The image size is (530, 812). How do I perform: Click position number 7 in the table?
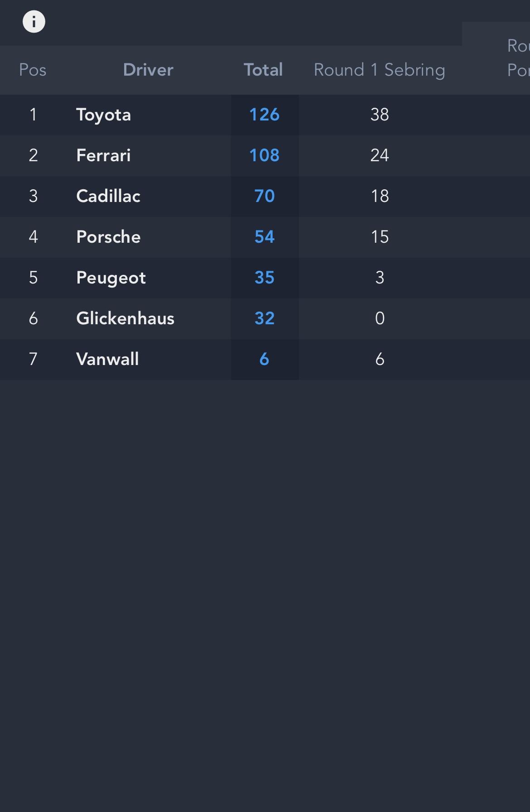click(33, 359)
